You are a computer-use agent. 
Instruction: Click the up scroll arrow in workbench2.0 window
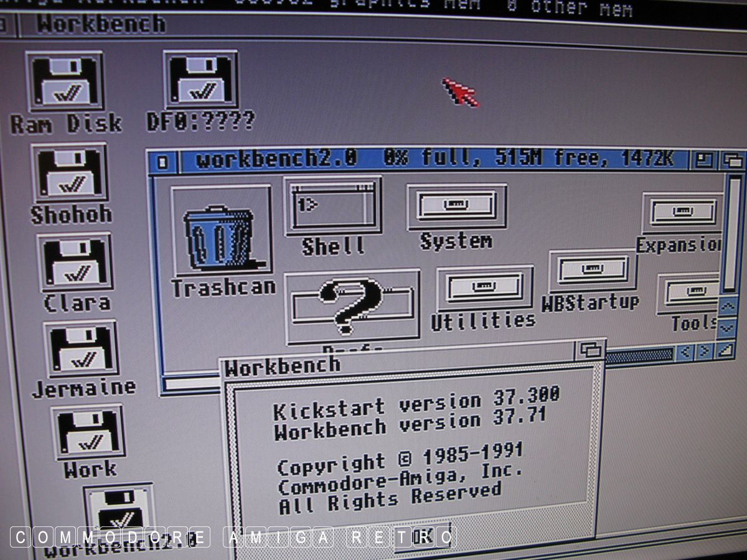727,307
